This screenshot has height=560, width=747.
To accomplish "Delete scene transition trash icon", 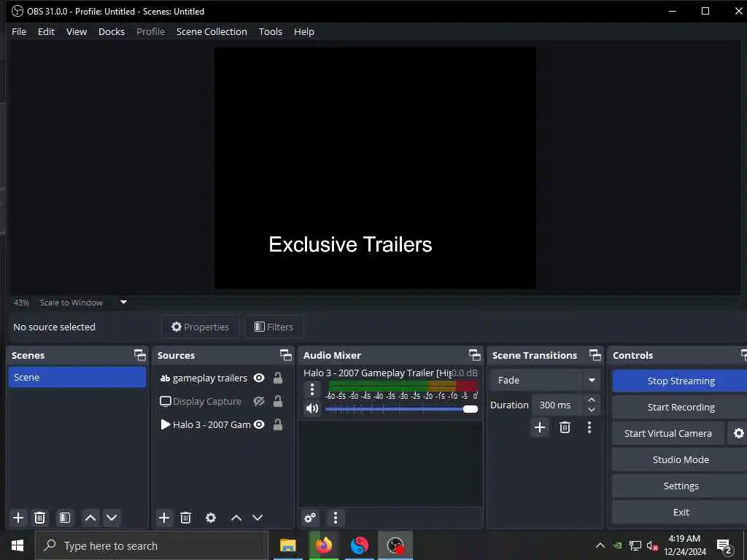I will pos(565,427).
